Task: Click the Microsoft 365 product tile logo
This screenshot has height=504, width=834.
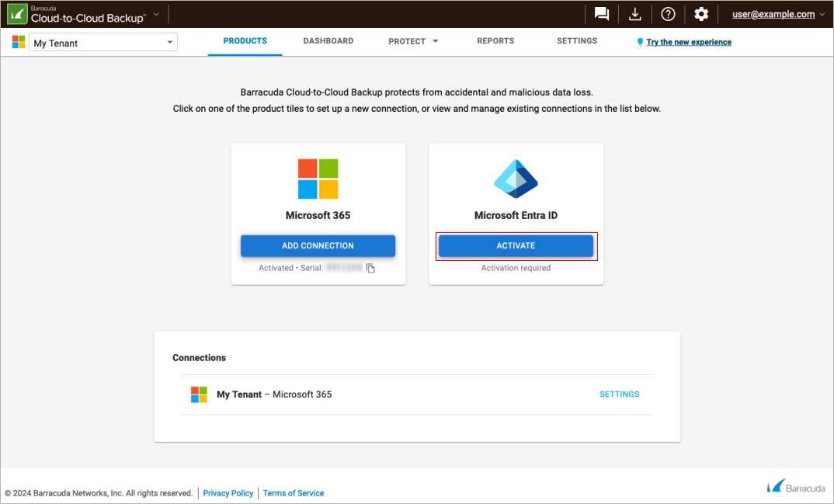Action: pos(318,178)
